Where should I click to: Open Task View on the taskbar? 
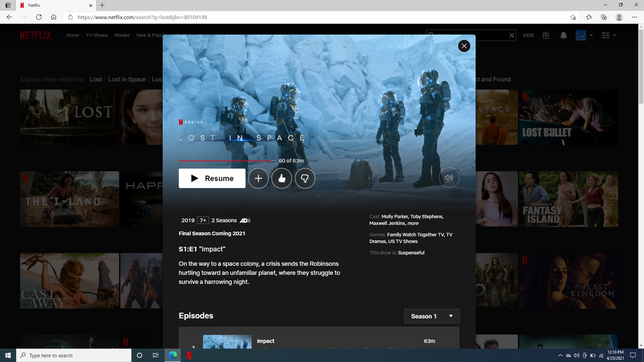click(155, 355)
